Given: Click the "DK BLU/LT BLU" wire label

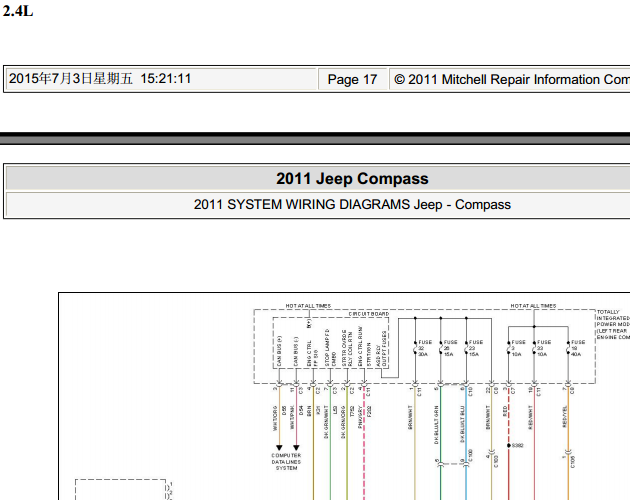Looking at the screenshot, I should pos(462,424).
